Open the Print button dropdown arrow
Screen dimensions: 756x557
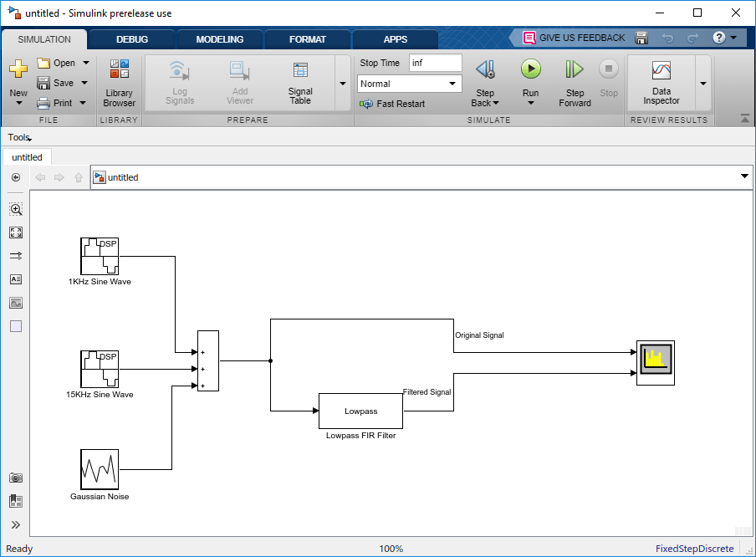[x=83, y=103]
